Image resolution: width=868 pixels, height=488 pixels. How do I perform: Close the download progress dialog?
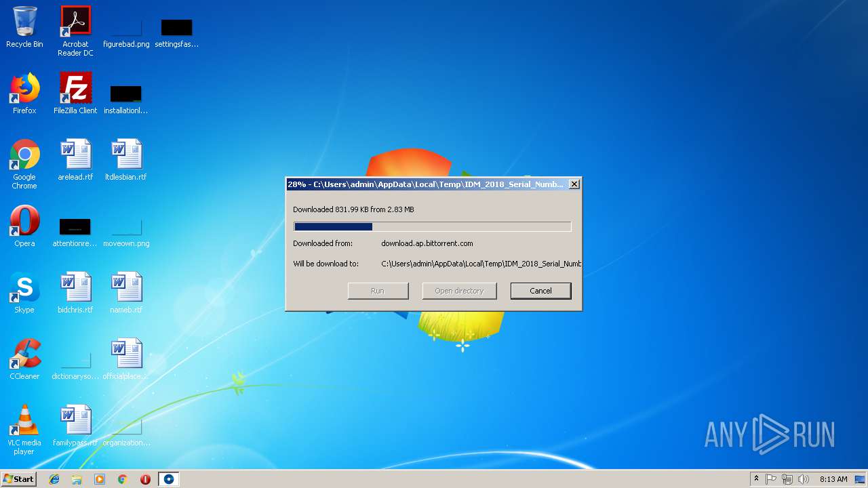(574, 184)
